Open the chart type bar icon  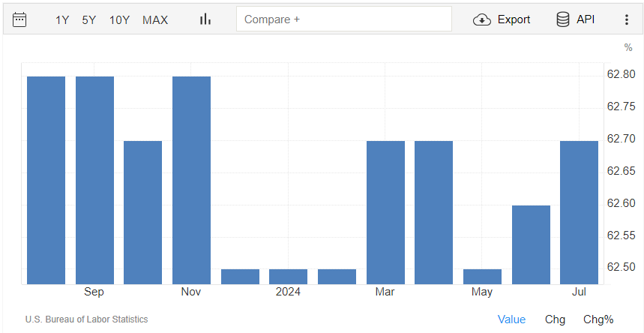[205, 19]
